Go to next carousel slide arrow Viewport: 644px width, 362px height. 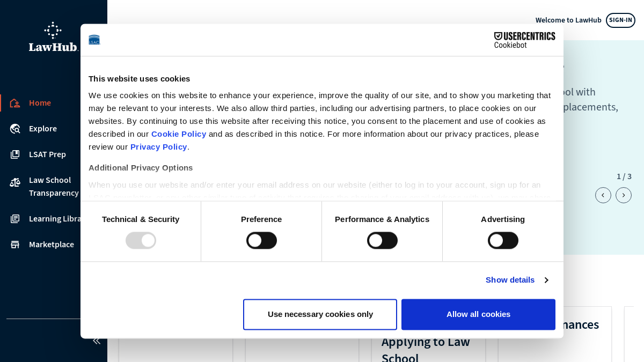[624, 195]
